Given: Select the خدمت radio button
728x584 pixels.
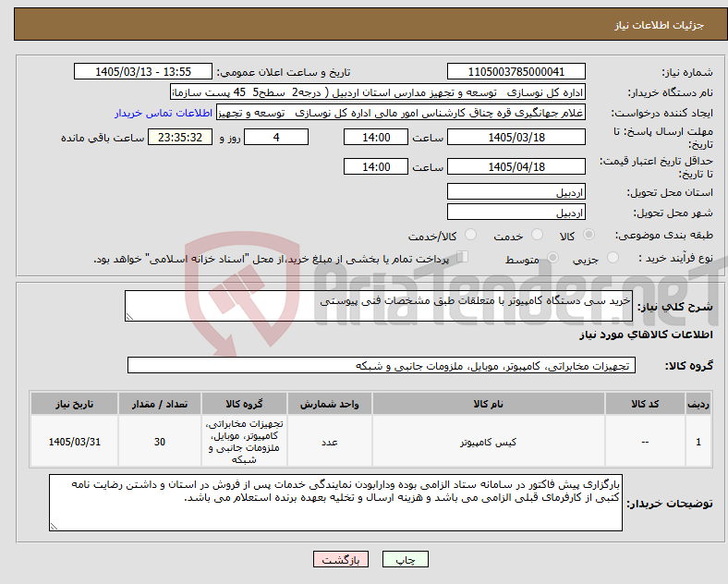Looking at the screenshot, I should [x=537, y=235].
